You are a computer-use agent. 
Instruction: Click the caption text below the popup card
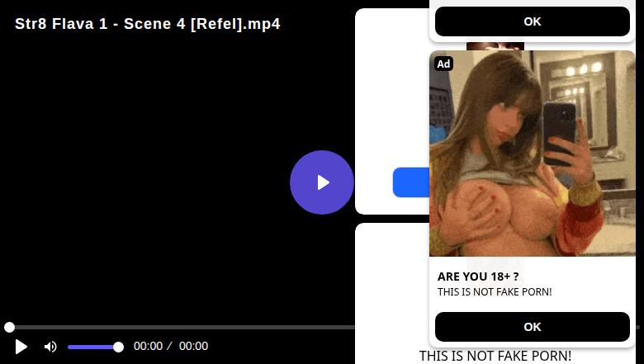495,356
